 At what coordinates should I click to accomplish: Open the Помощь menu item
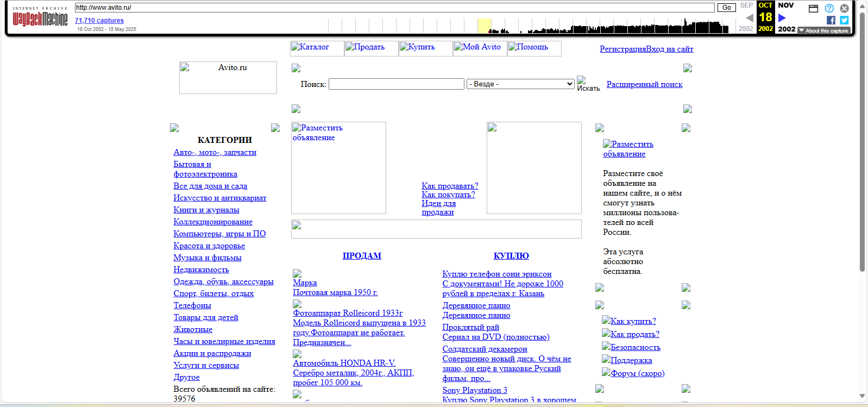pyautogui.click(x=534, y=48)
